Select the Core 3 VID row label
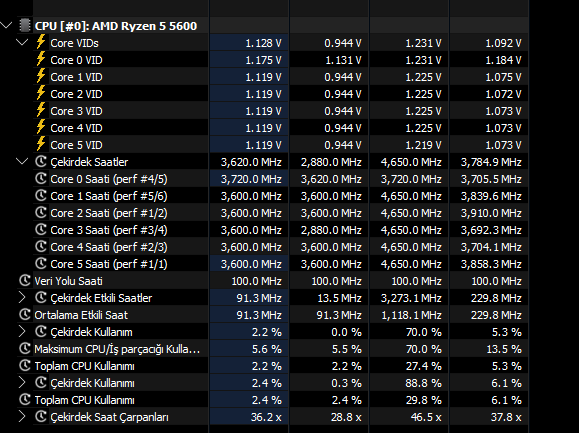 click(76, 111)
